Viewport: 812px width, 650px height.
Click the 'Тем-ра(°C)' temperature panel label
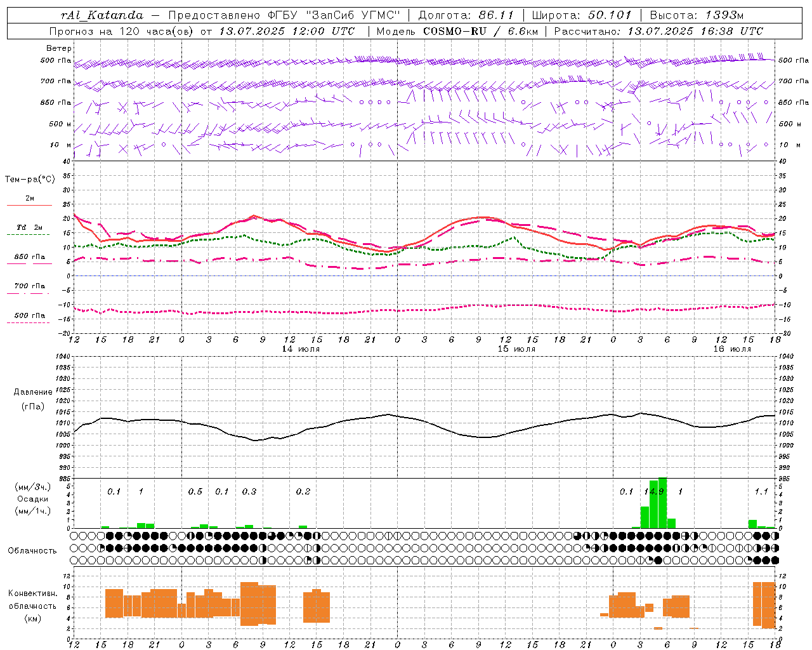(x=30, y=180)
